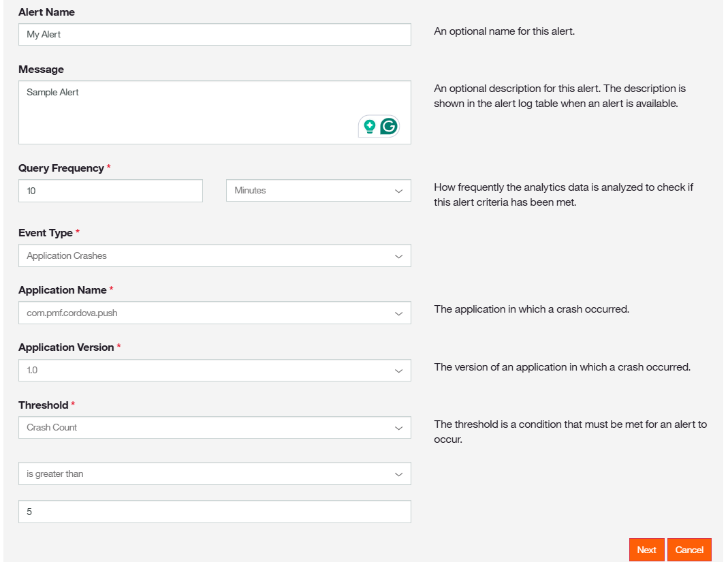Click the Grammarly green G icon
The image size is (728, 562).
click(389, 126)
